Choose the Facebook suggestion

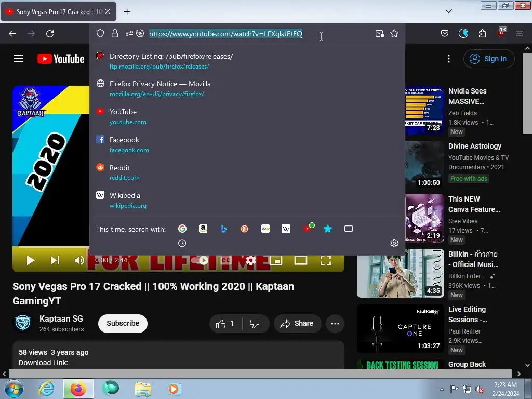[x=247, y=144]
